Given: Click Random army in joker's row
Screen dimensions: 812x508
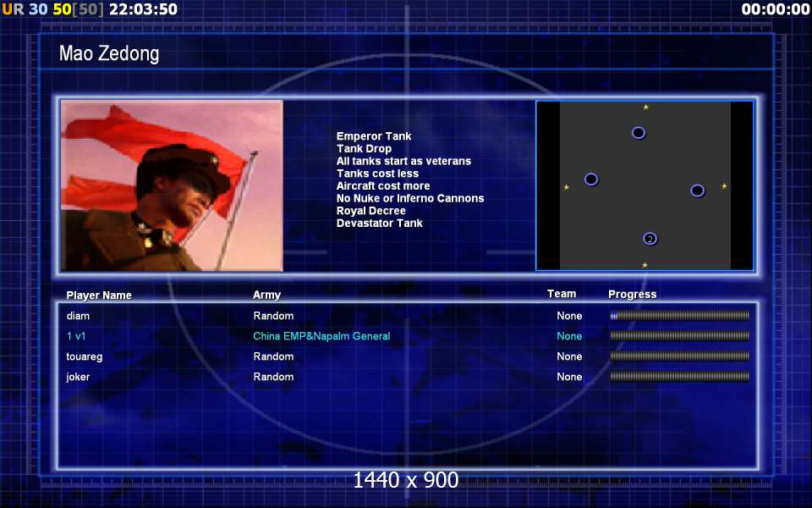Looking at the screenshot, I should pos(273,377).
